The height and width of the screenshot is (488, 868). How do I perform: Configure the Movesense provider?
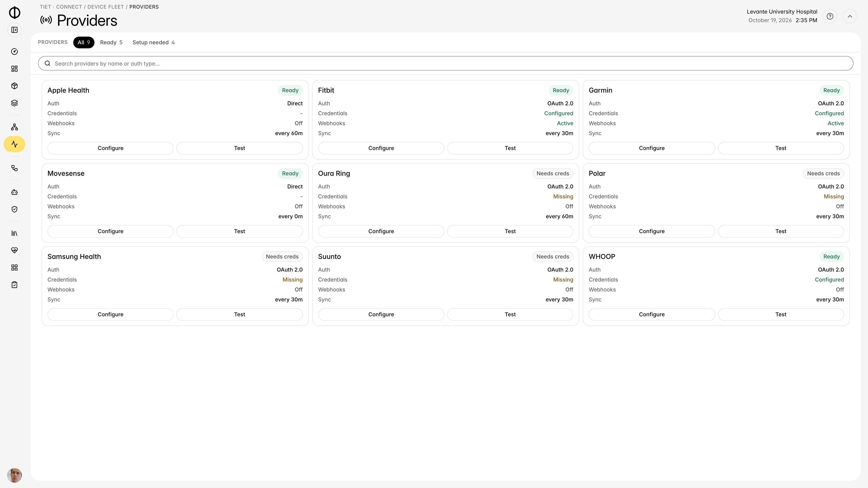click(111, 231)
